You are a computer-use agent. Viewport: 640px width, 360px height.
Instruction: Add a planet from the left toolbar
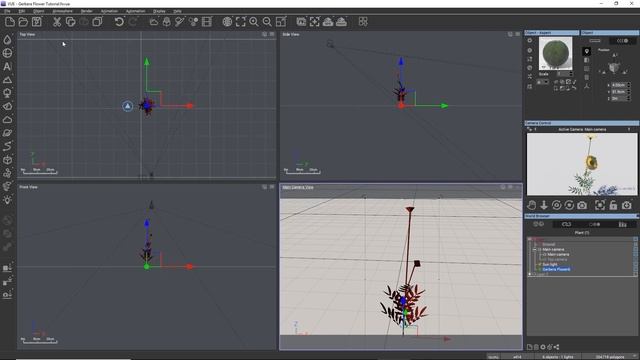point(7,133)
